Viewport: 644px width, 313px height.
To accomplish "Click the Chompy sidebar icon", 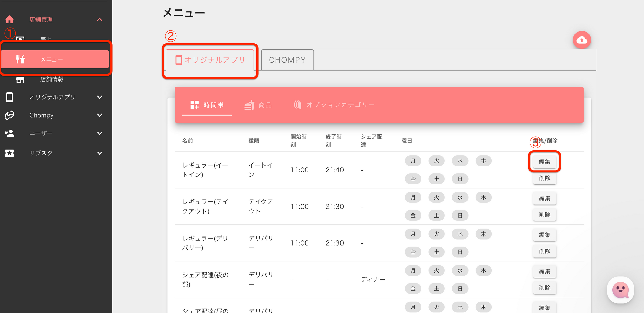I will pyautogui.click(x=10, y=115).
